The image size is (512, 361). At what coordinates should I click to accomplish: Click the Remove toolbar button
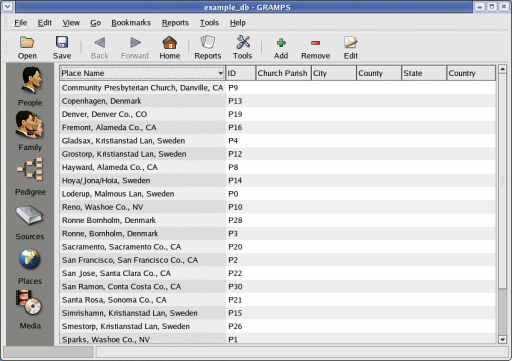315,48
